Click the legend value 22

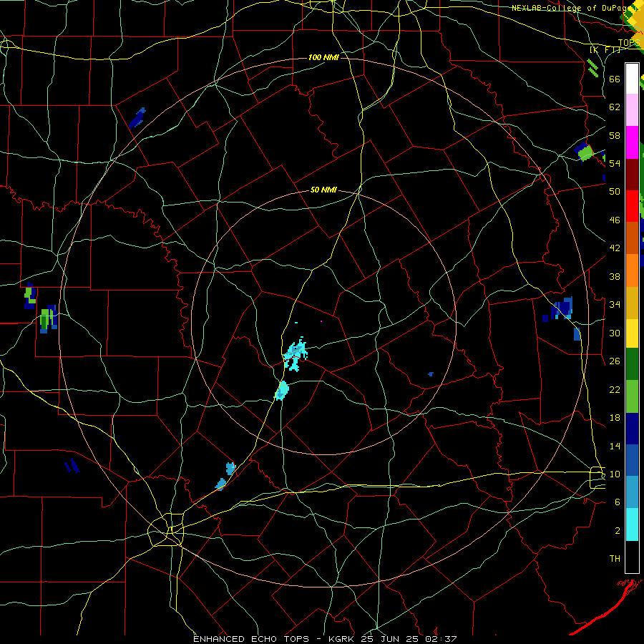[615, 390]
